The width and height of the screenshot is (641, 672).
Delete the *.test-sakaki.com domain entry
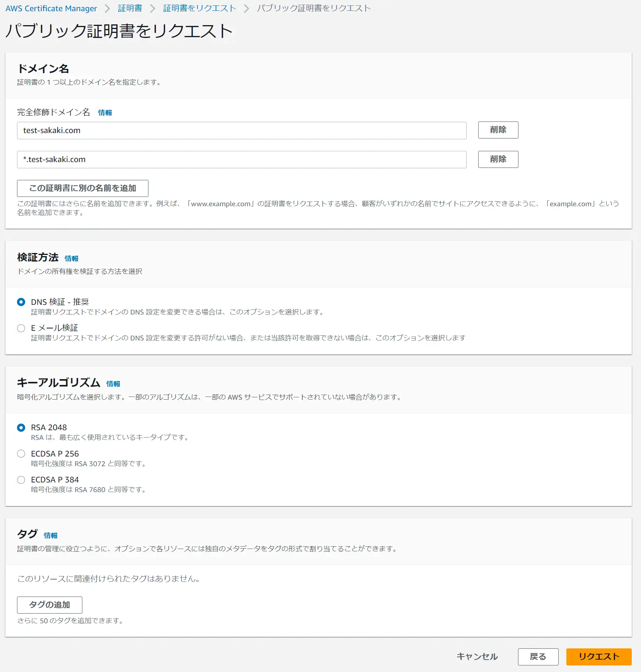tap(498, 159)
